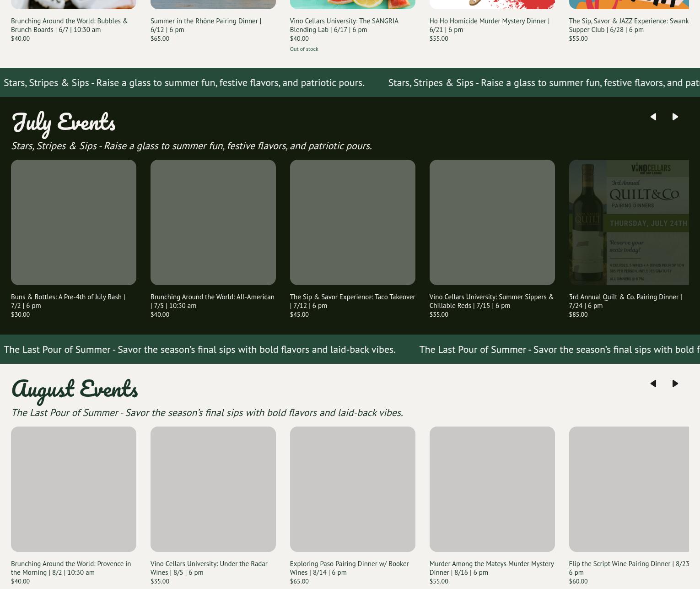
Task: Open Murder Among the Mateys Murder Mystery Dinner
Action: point(492,568)
